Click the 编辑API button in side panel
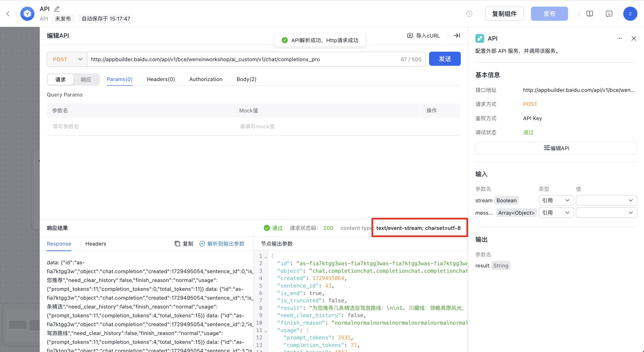This screenshot has width=644, height=352. pyautogui.click(x=556, y=148)
